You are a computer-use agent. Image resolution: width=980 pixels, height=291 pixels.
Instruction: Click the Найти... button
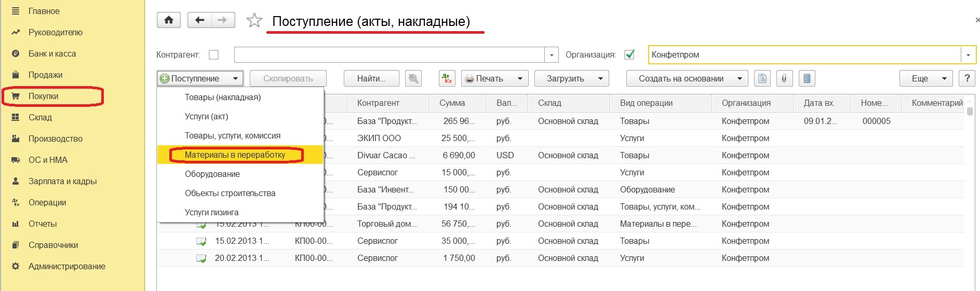tap(371, 78)
